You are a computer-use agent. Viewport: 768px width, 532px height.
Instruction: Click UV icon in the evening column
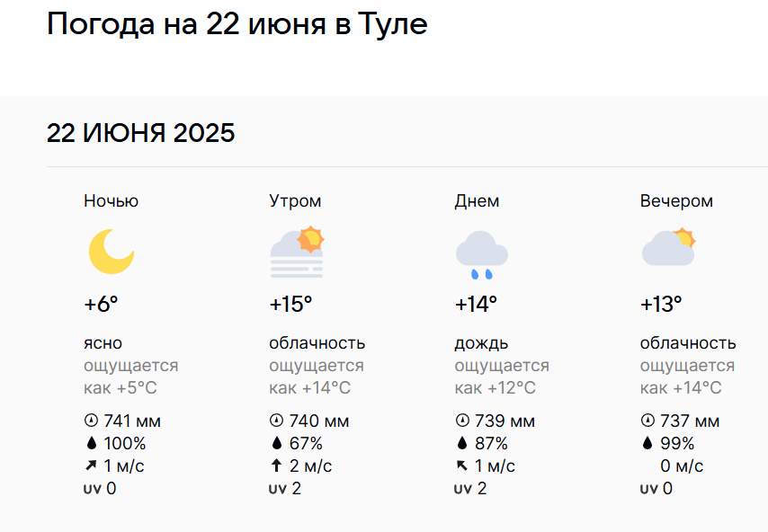pos(648,489)
